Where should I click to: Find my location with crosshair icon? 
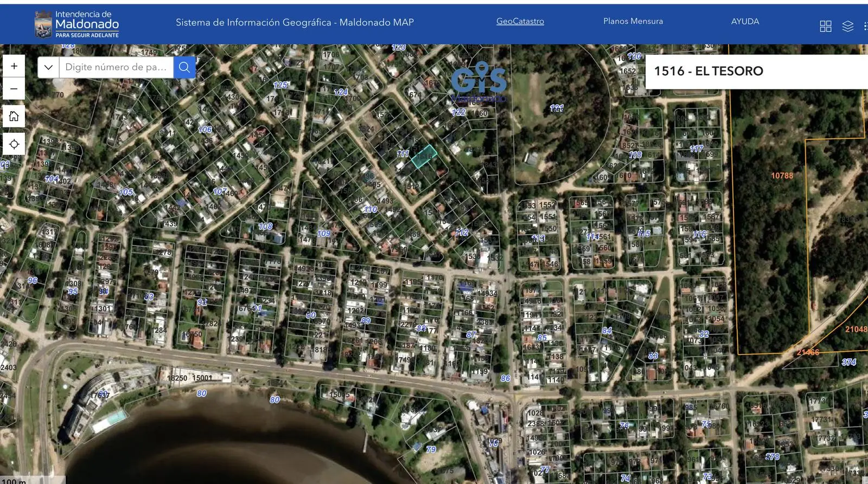14,144
